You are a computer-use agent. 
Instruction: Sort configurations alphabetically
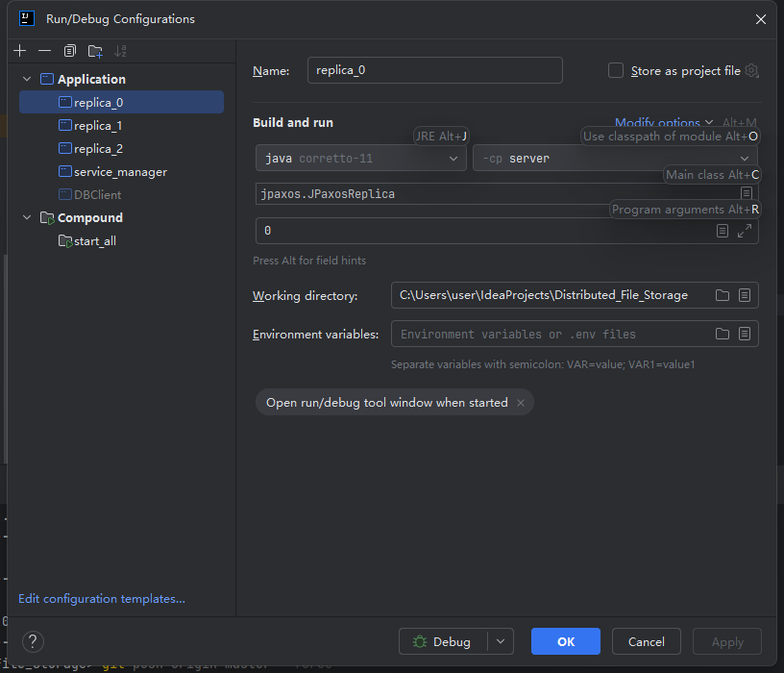pyautogui.click(x=120, y=51)
